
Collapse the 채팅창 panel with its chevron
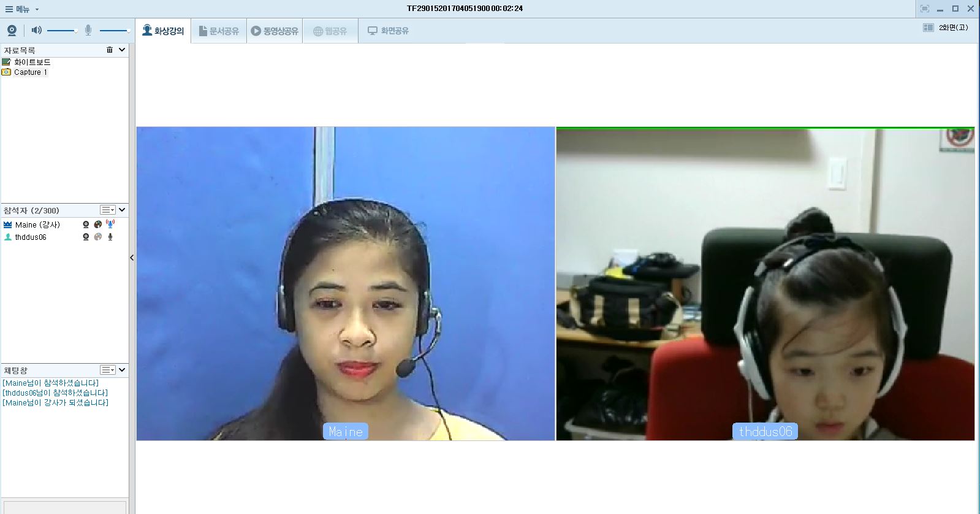122,370
